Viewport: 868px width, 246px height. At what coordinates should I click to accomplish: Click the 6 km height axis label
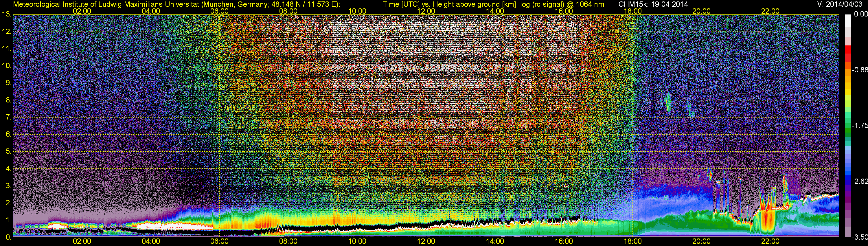(8, 135)
